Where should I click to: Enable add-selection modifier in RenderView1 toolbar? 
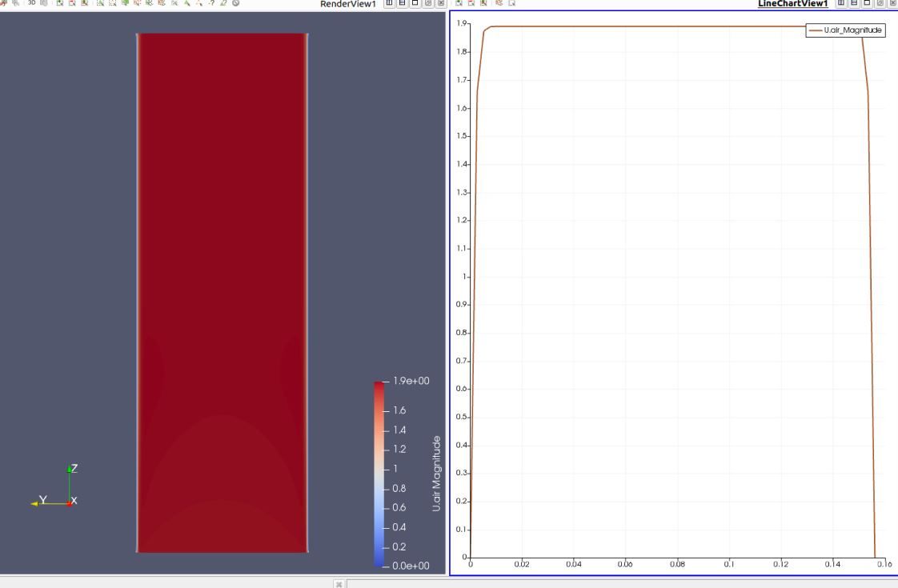[x=59, y=3]
